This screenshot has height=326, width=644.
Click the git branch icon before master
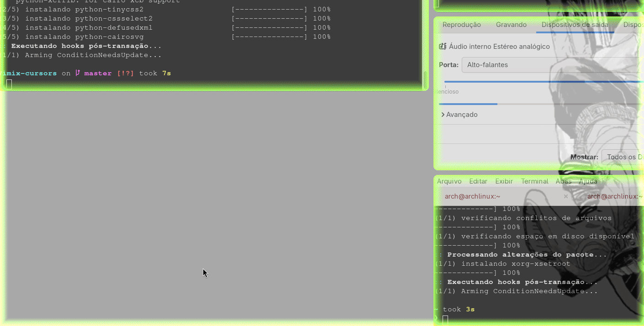[x=78, y=73]
